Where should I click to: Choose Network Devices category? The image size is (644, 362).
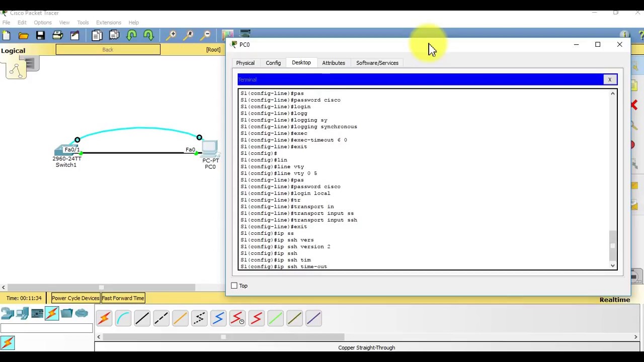pos(8,313)
